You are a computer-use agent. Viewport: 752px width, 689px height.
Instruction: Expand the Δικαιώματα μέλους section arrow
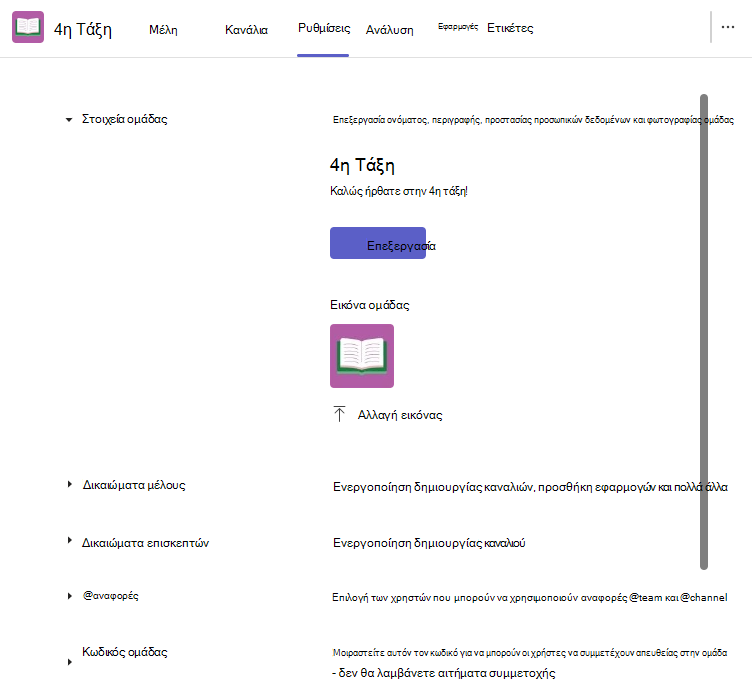70,484
